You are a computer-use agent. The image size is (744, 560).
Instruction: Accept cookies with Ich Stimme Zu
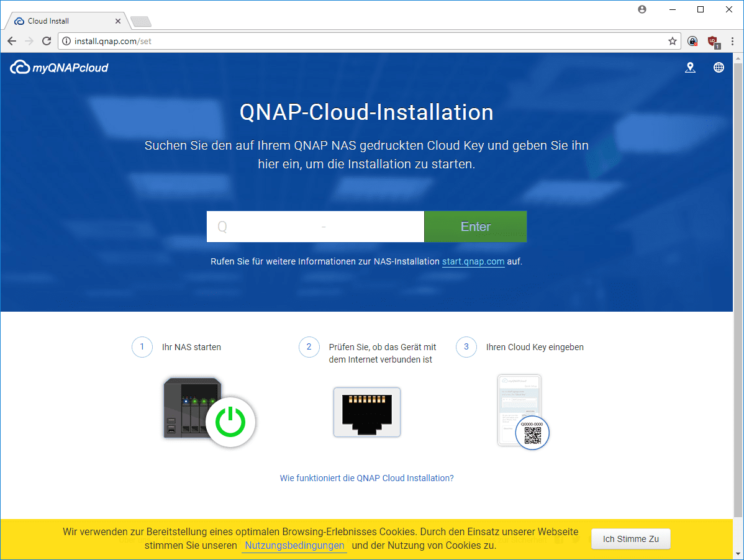630,539
